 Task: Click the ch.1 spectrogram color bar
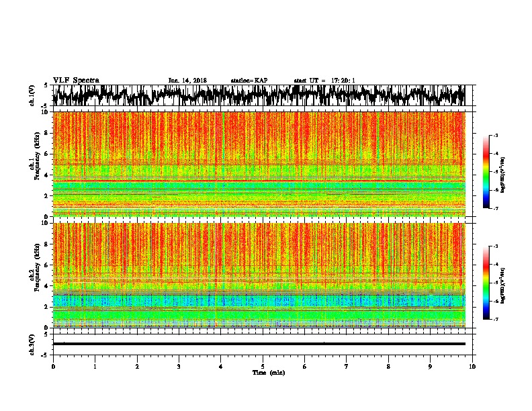tap(486, 172)
